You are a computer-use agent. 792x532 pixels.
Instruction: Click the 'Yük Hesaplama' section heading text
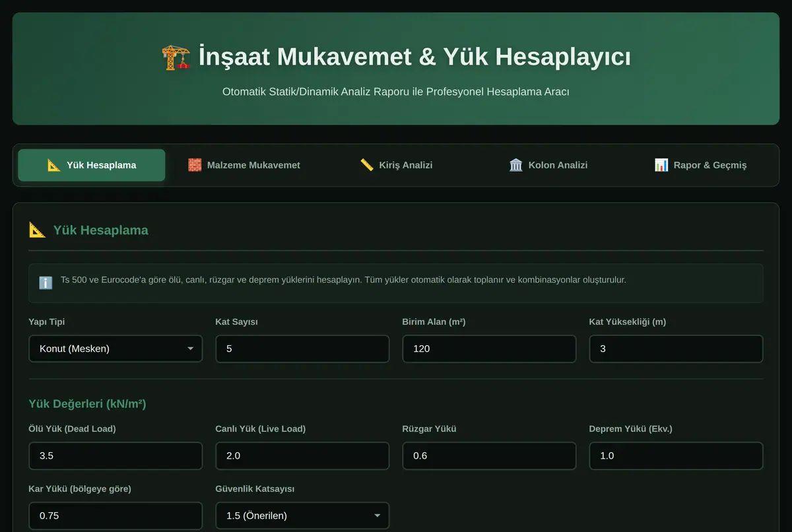click(101, 230)
